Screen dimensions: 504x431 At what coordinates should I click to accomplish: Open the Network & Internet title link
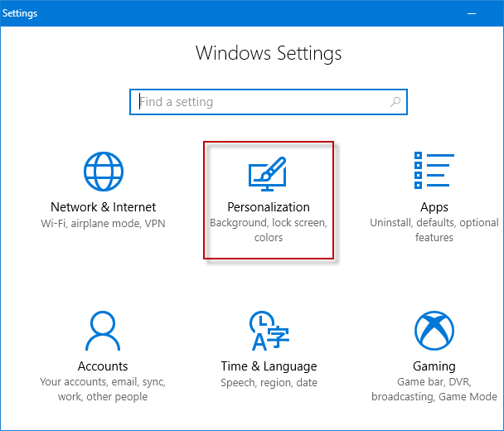(x=103, y=207)
